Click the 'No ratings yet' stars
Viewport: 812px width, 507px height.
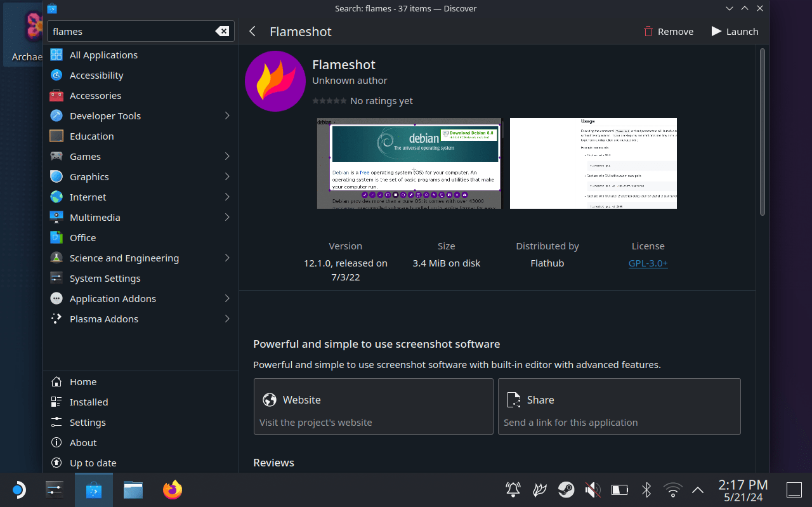pyautogui.click(x=329, y=100)
